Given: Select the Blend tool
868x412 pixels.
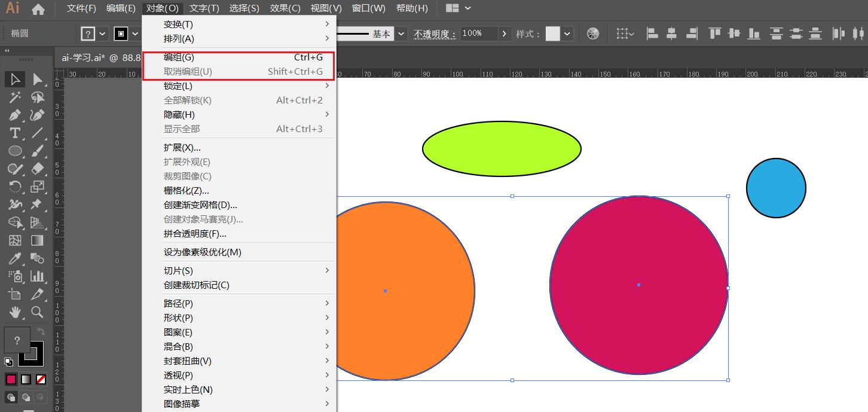Looking at the screenshot, I should tap(38, 258).
